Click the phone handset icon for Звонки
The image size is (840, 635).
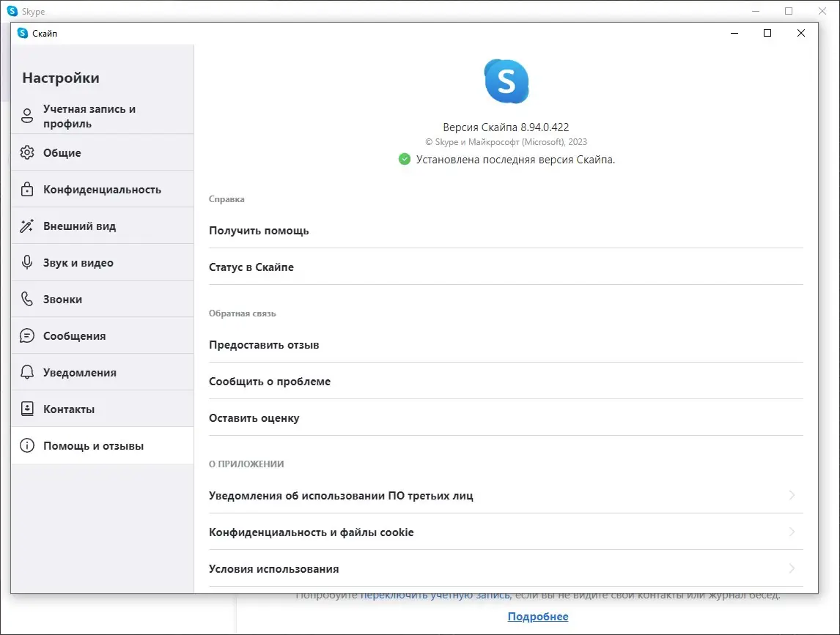(x=27, y=299)
